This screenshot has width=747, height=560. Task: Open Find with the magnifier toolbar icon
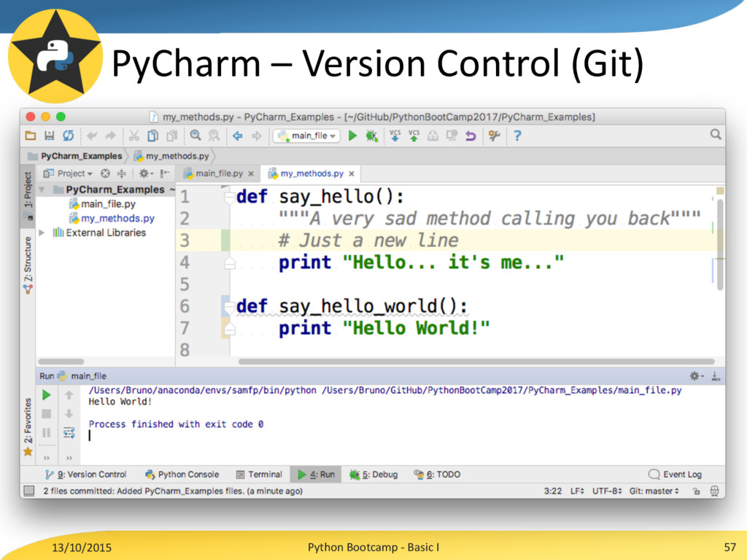click(196, 136)
